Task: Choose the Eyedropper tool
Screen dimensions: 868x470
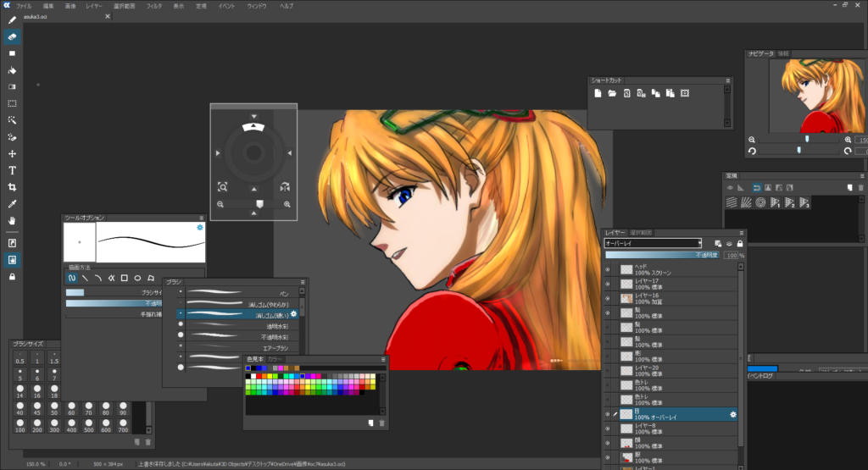Action: [x=13, y=204]
